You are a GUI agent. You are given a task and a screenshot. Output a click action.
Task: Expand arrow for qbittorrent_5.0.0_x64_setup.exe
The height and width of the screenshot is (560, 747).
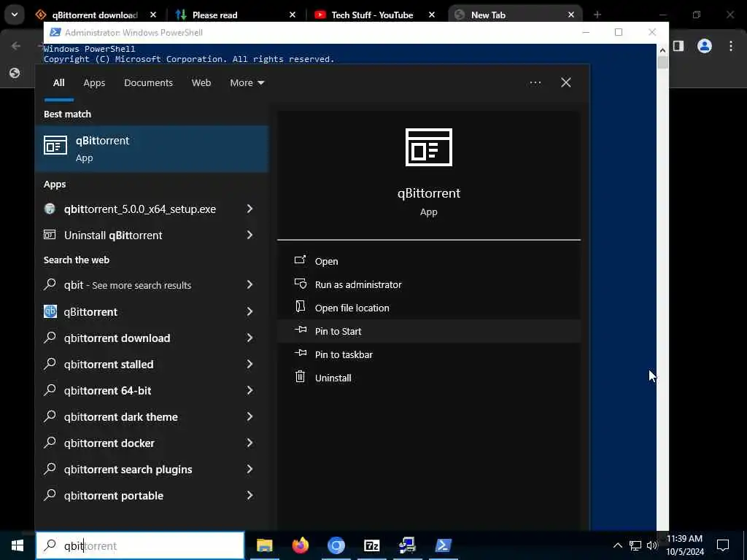coord(249,209)
